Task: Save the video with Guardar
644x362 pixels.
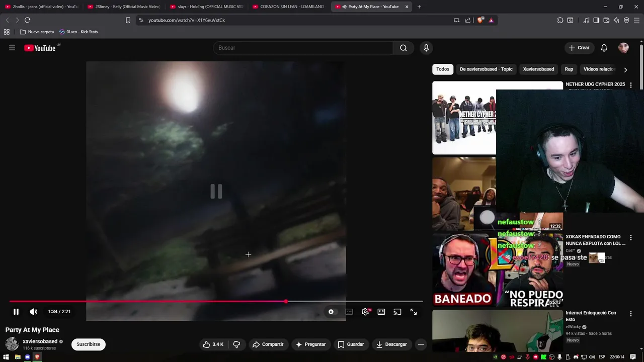Action: pyautogui.click(x=351, y=344)
